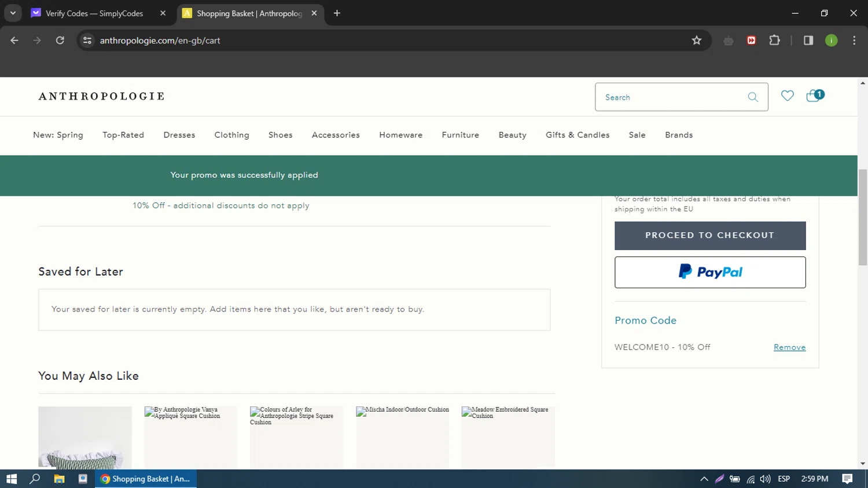The width and height of the screenshot is (868, 488).
Task: Close the Verify Codes tab
Action: pyautogui.click(x=163, y=13)
